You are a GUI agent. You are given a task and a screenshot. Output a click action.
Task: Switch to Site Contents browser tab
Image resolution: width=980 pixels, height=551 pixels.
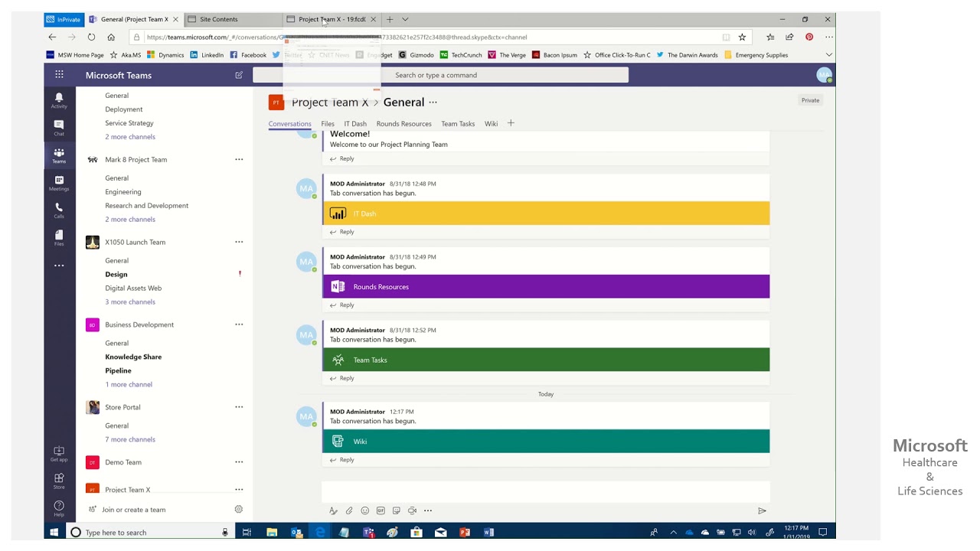pyautogui.click(x=233, y=19)
